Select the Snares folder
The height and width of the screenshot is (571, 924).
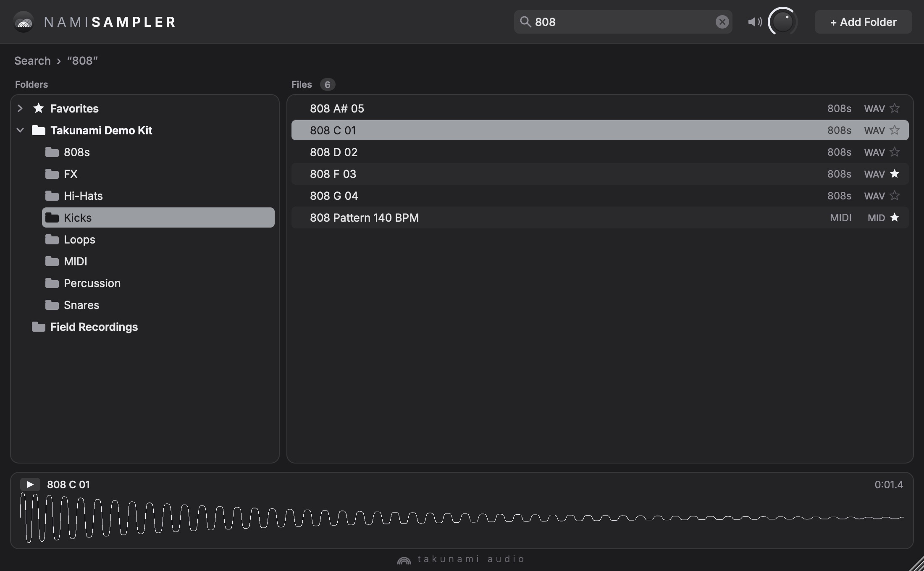tap(158, 305)
